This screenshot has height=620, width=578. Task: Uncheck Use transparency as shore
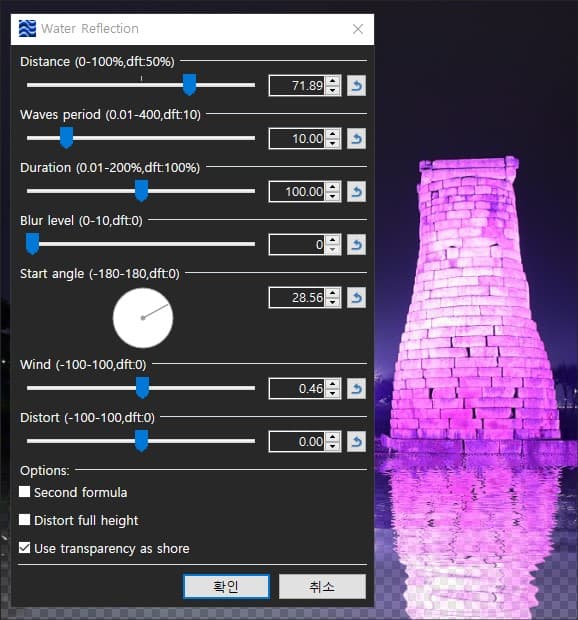(x=25, y=548)
